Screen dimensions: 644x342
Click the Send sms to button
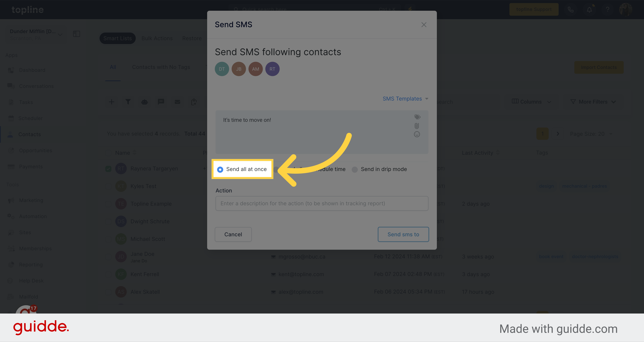403,234
